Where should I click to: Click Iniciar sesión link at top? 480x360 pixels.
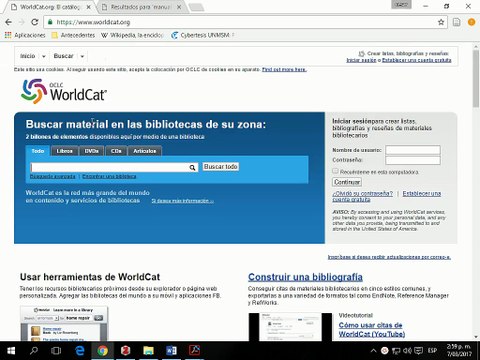pyautogui.click(x=361, y=60)
